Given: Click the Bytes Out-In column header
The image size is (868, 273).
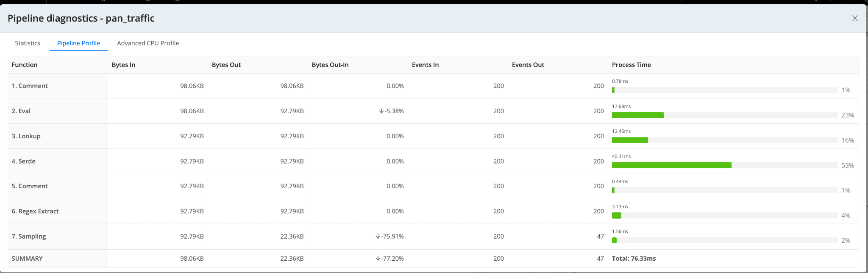Looking at the screenshot, I should tap(330, 65).
